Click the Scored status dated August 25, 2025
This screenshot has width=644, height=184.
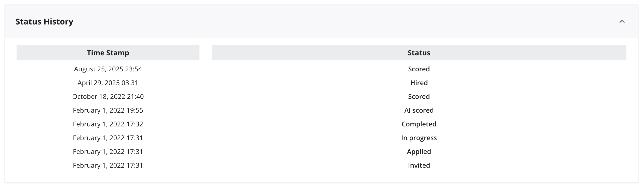pyautogui.click(x=419, y=69)
